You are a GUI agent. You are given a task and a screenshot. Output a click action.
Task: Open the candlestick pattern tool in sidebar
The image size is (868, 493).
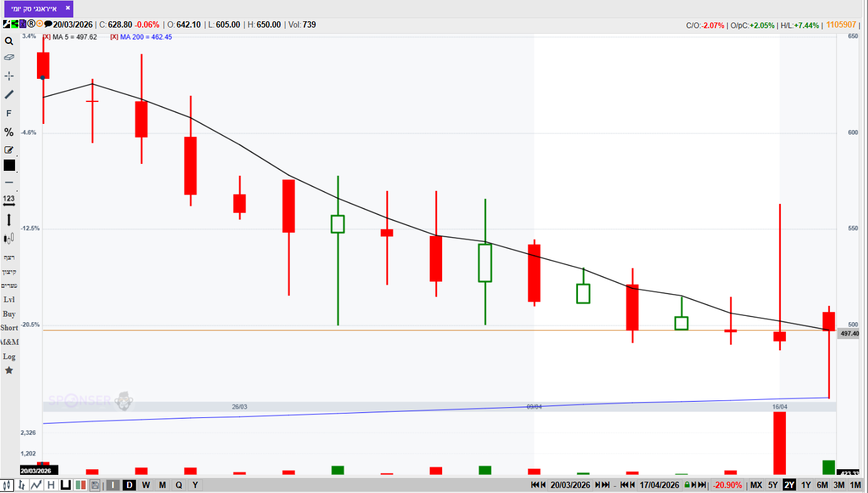9,238
